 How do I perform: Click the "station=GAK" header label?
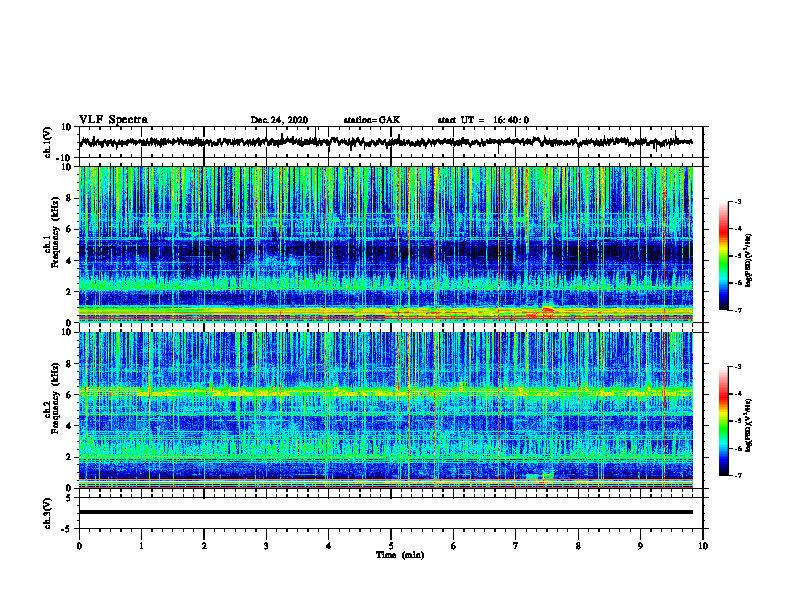click(372, 120)
